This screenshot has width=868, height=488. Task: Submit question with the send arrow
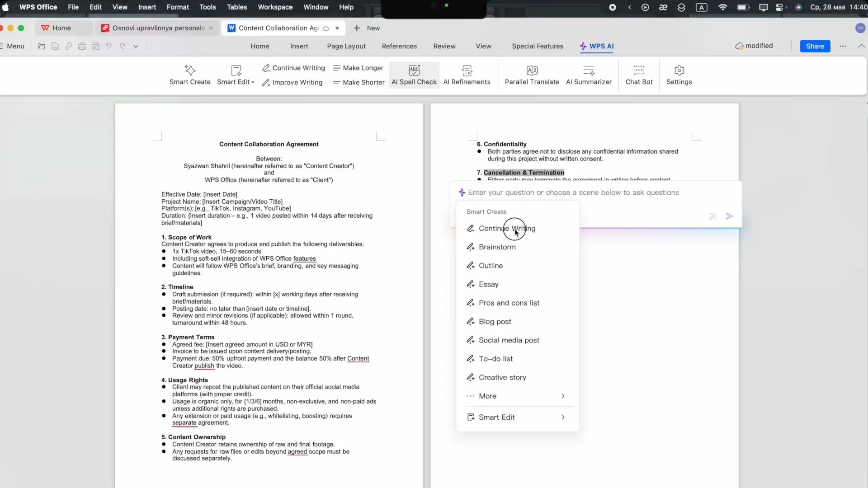click(729, 216)
